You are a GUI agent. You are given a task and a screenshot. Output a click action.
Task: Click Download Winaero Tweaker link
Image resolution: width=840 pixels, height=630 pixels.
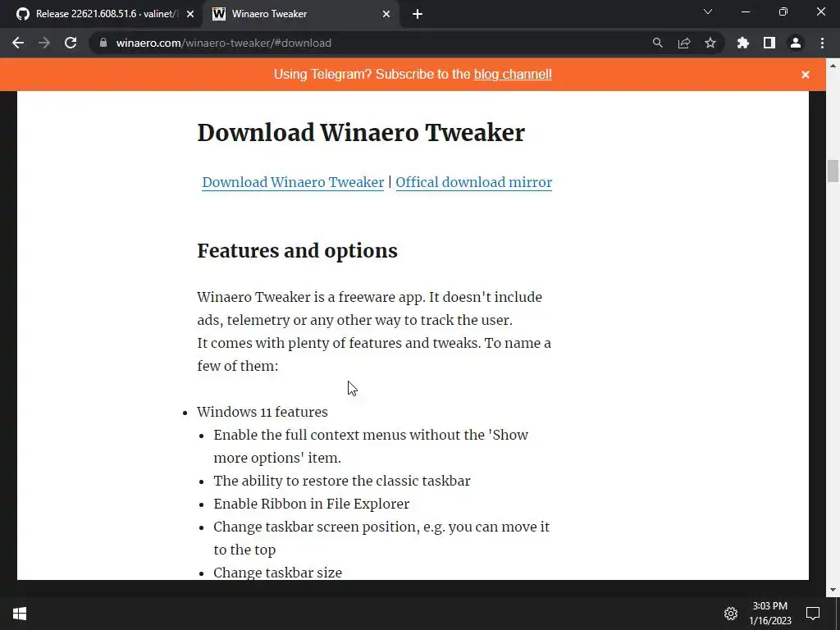pos(293,182)
